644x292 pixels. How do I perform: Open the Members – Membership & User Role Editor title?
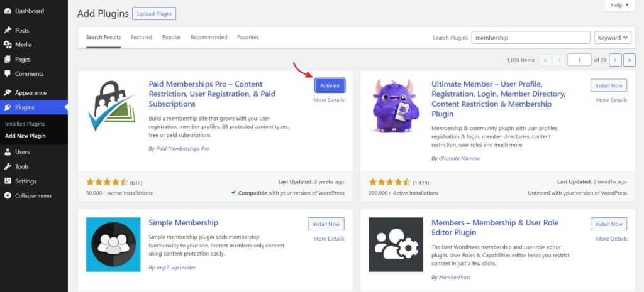pos(495,227)
